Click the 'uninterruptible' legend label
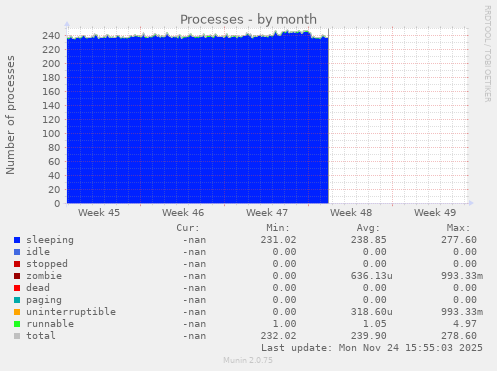This screenshot has width=497, height=371. click(71, 312)
